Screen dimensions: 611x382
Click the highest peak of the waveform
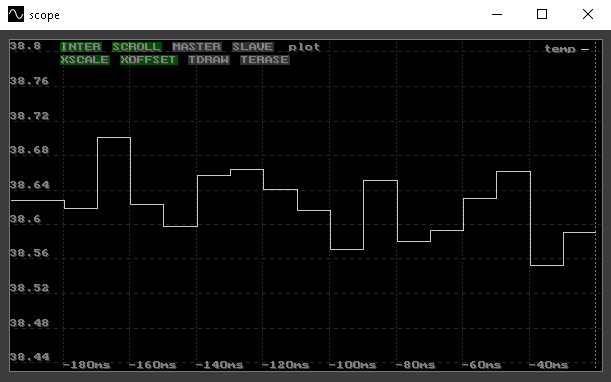pyautogui.click(x=114, y=137)
